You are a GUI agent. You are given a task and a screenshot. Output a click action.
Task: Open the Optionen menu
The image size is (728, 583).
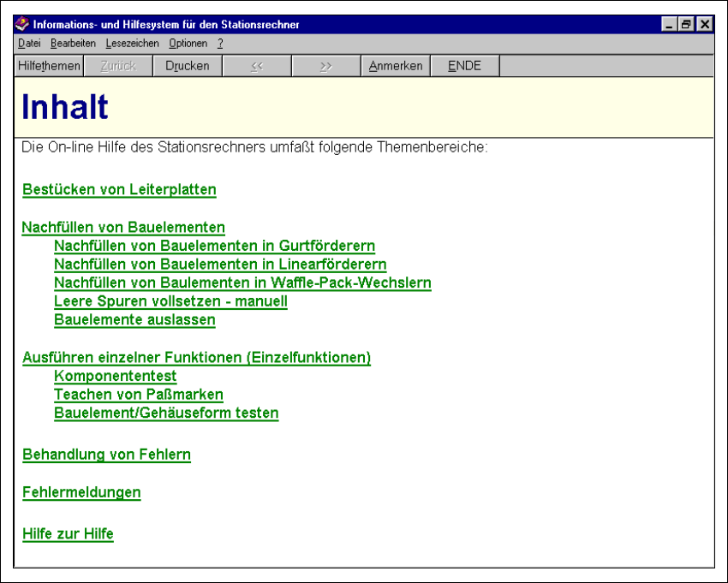[188, 44]
